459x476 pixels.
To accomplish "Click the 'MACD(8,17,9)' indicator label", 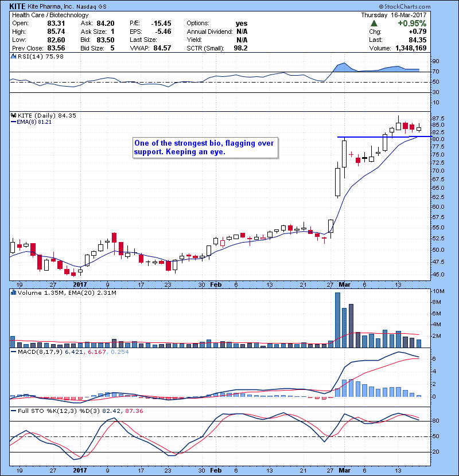I will point(40,352).
